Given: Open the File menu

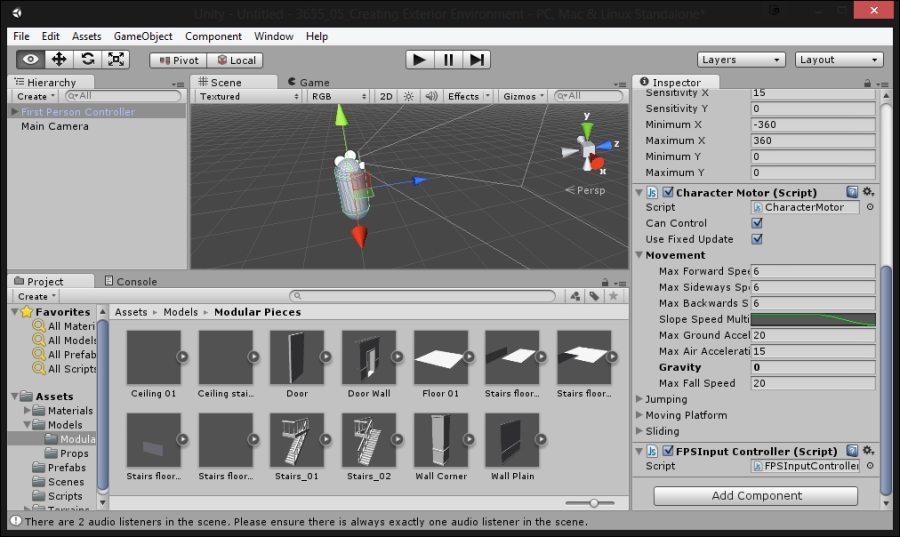Looking at the screenshot, I should coord(21,36).
